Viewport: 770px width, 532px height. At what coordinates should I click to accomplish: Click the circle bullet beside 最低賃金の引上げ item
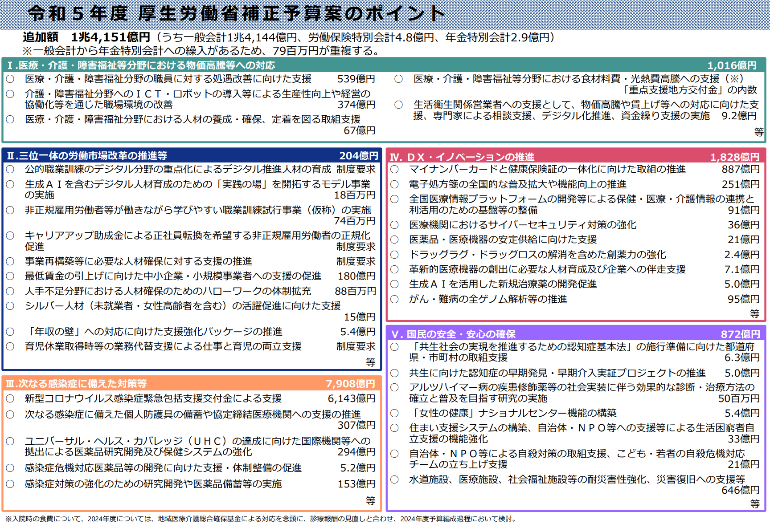tap(10, 276)
